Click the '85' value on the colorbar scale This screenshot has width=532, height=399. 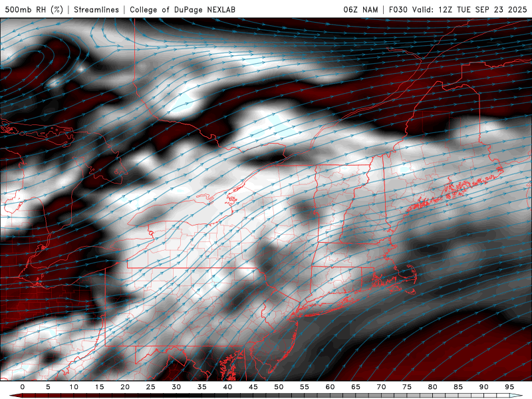pyautogui.click(x=458, y=387)
